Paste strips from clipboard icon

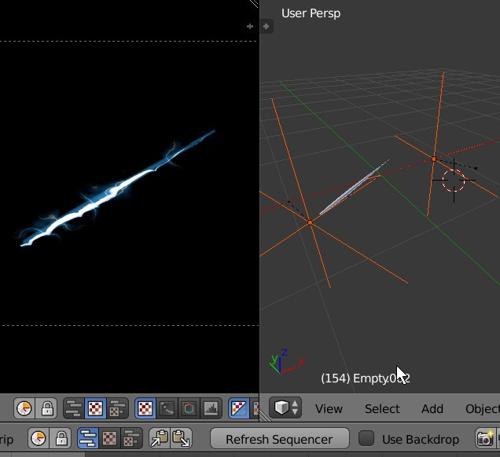click(181, 438)
